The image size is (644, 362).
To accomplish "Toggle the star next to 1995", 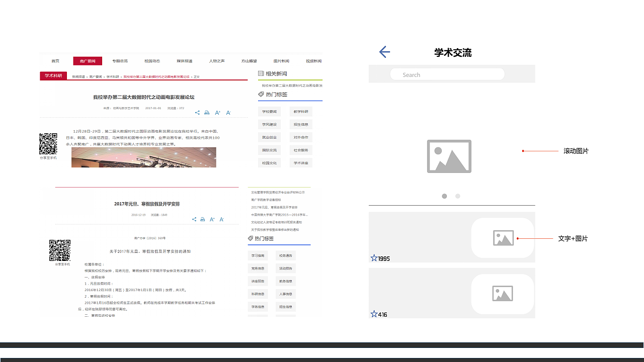I will [x=373, y=257].
